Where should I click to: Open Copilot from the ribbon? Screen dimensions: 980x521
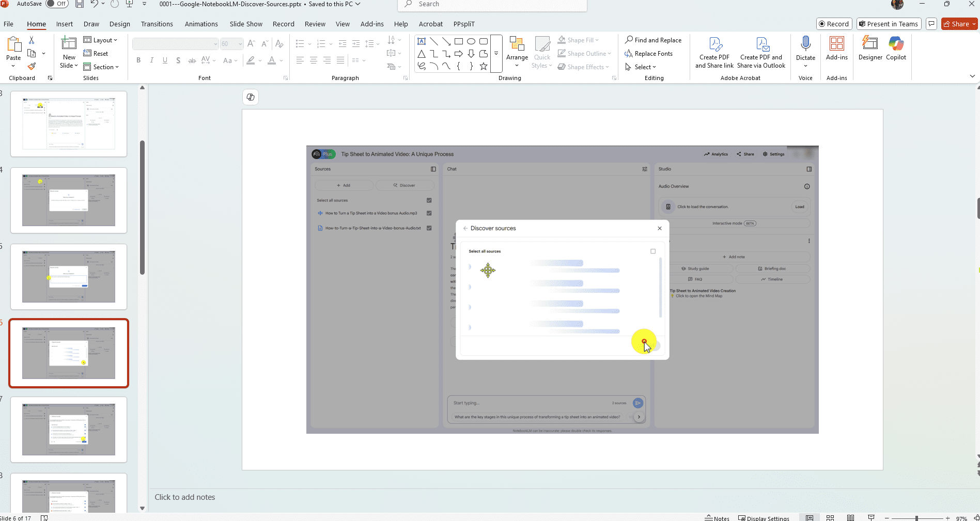coord(896,49)
